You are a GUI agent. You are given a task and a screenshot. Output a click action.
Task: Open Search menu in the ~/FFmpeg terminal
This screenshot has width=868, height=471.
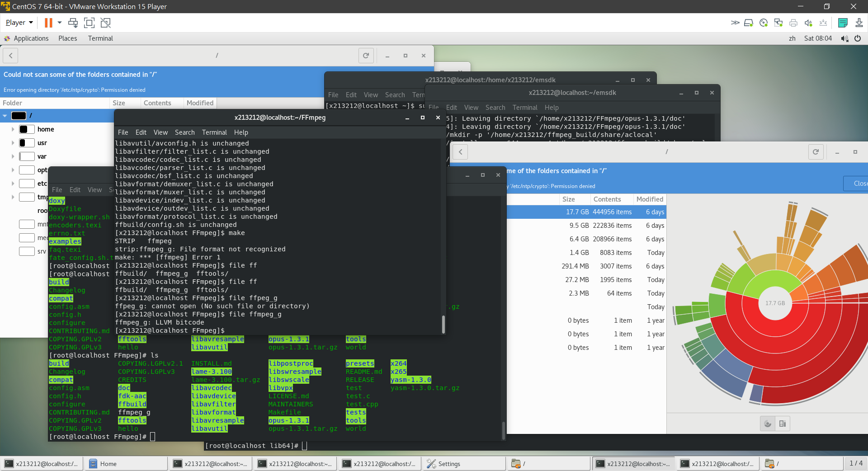185,132
